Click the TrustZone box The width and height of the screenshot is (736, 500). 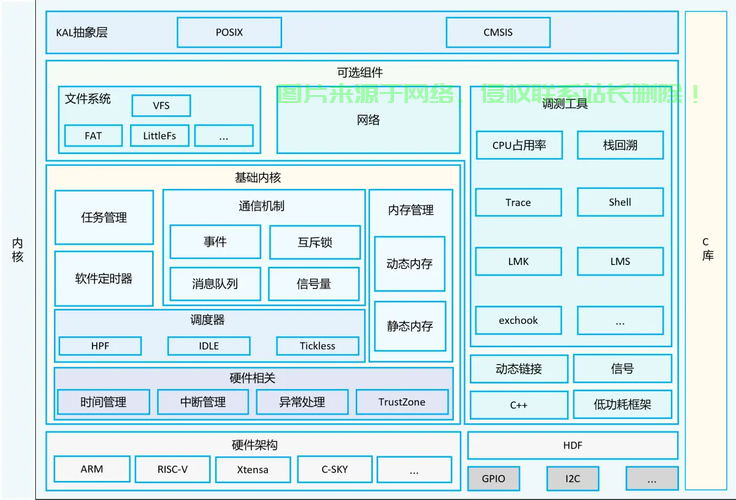(x=402, y=402)
